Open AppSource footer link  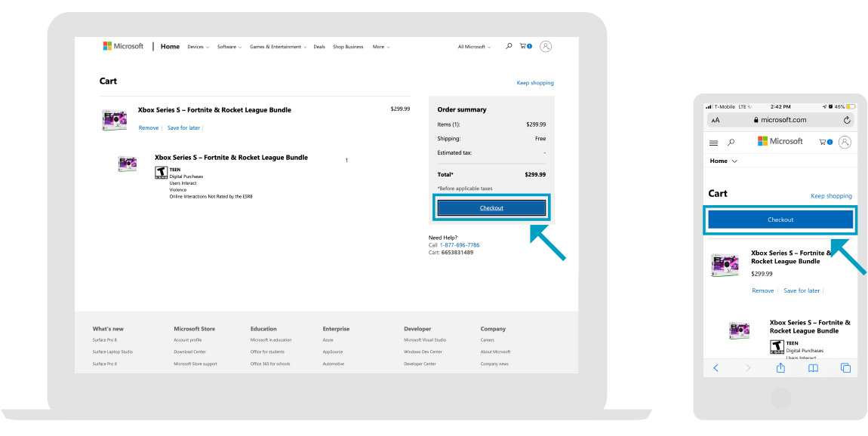click(x=333, y=352)
